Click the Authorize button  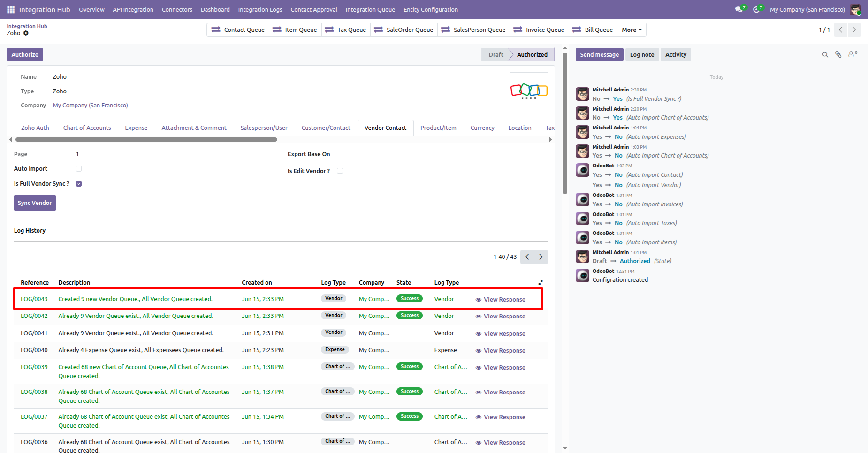pyautogui.click(x=25, y=55)
